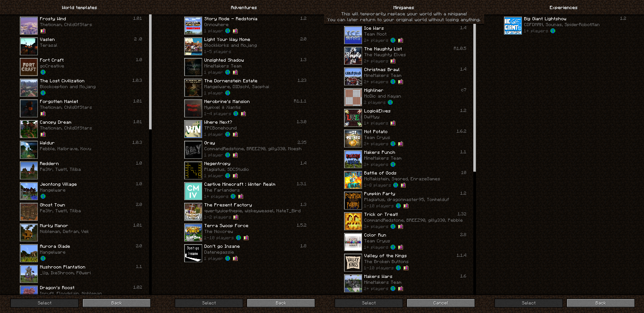The image size is (644, 313).
Task: Play trailer icon for Unsighted Shadow
Action: [235, 72]
